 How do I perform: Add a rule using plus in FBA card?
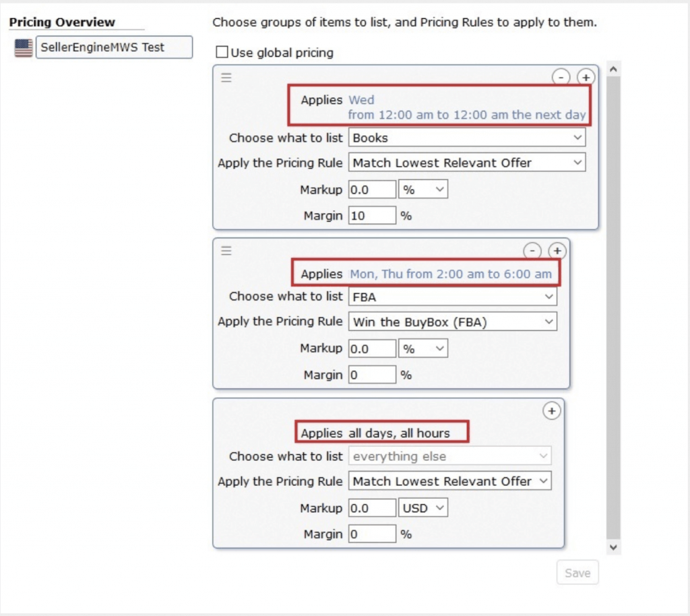pos(557,251)
